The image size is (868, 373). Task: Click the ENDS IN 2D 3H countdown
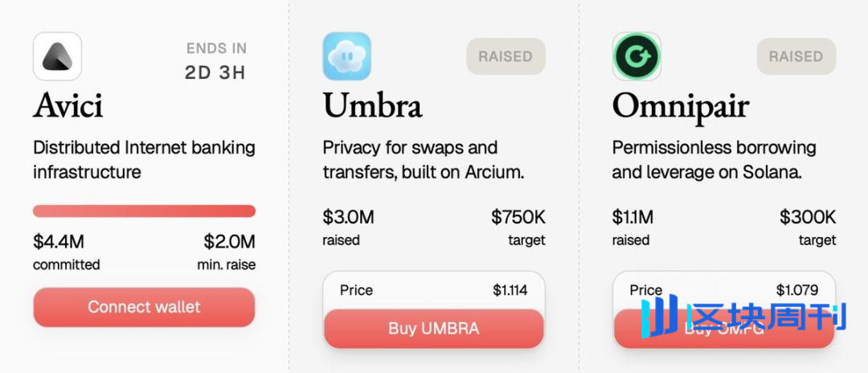[215, 62]
